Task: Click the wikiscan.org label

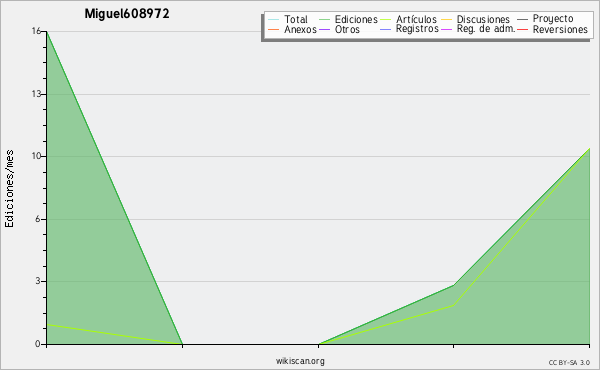Action: pyautogui.click(x=300, y=361)
